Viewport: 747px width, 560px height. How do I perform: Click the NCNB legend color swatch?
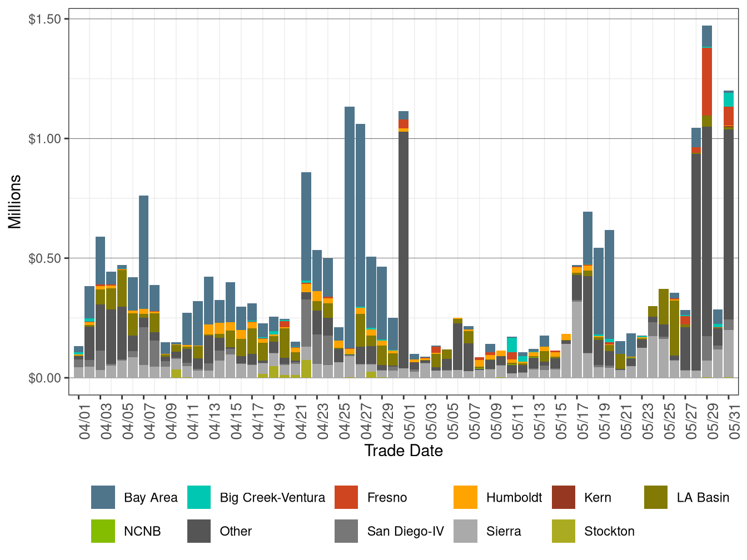coord(103,531)
